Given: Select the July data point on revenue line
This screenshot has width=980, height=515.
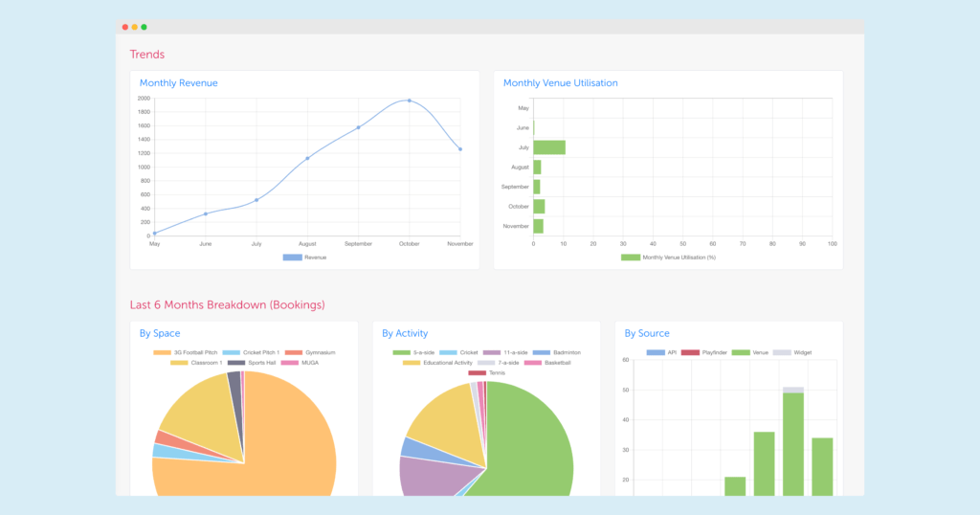Looking at the screenshot, I should point(256,200).
